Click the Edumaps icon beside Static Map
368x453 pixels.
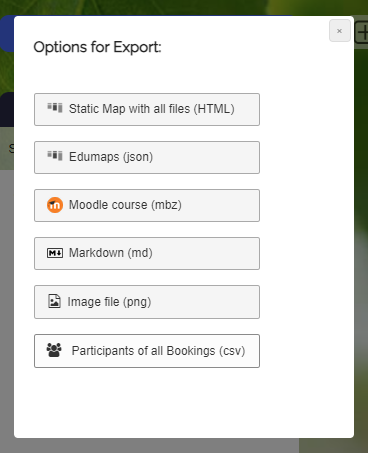55,108
